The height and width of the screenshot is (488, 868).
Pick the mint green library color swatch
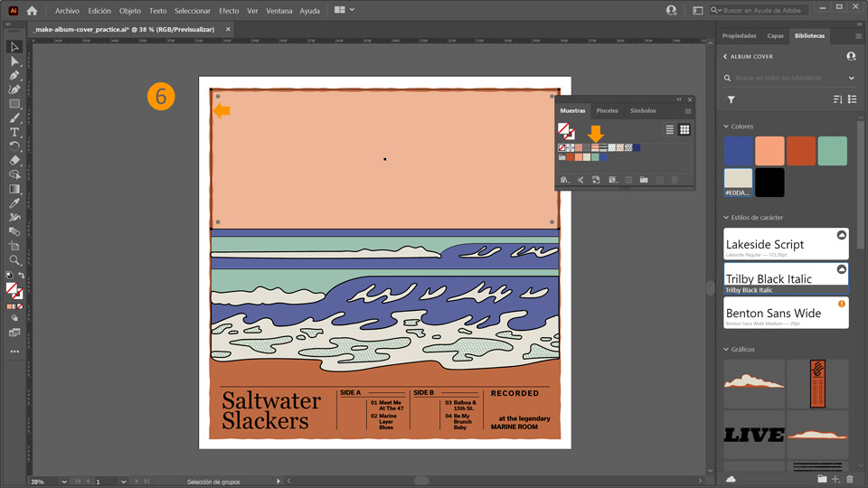pos(831,151)
